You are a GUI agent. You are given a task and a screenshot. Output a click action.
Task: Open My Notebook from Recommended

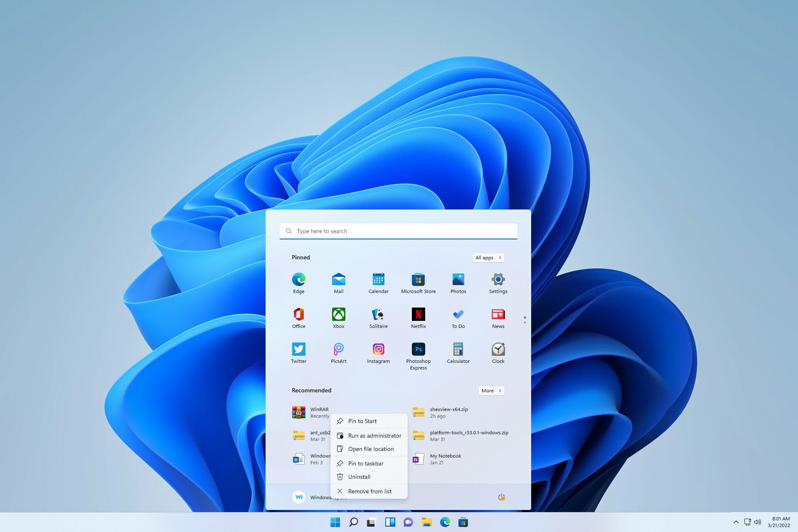coord(445,459)
